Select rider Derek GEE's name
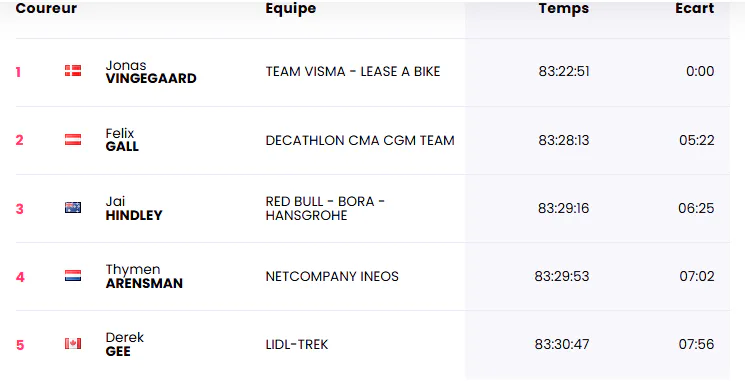 (x=124, y=344)
